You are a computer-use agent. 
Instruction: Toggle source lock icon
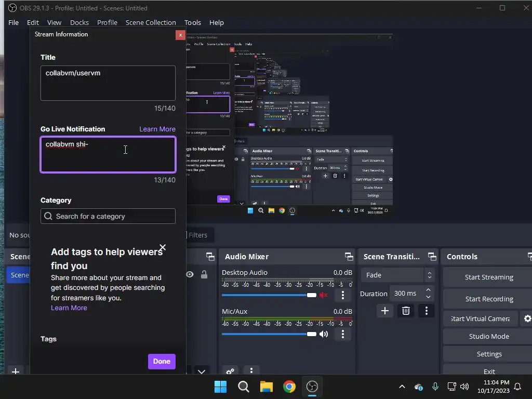tap(204, 274)
